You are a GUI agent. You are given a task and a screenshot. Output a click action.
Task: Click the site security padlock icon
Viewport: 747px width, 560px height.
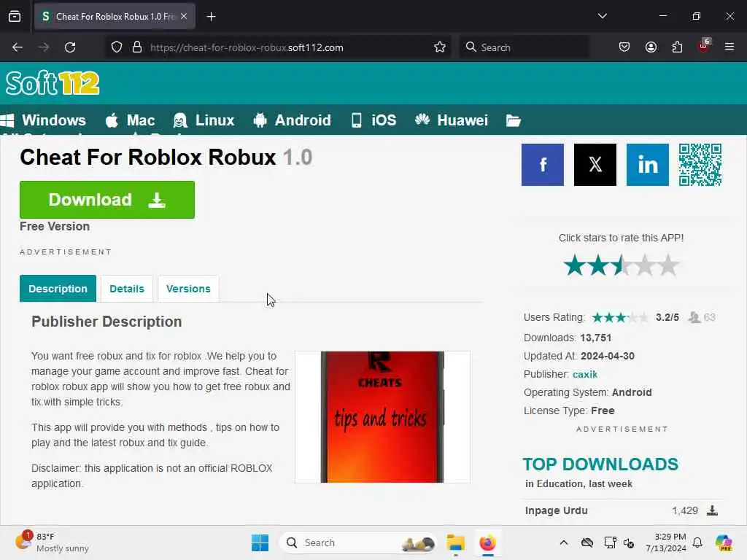[x=137, y=47]
